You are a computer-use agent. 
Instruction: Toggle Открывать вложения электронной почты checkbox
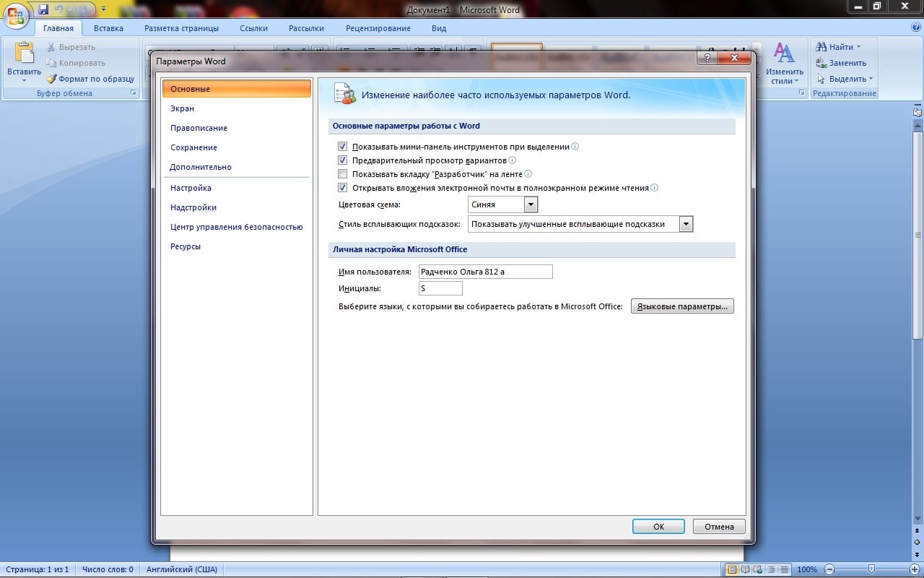click(343, 188)
